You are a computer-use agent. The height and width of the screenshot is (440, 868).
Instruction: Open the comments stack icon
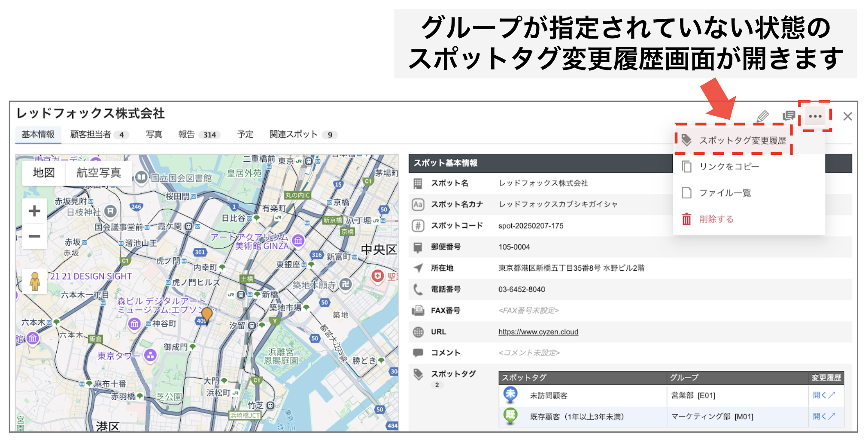(x=789, y=116)
